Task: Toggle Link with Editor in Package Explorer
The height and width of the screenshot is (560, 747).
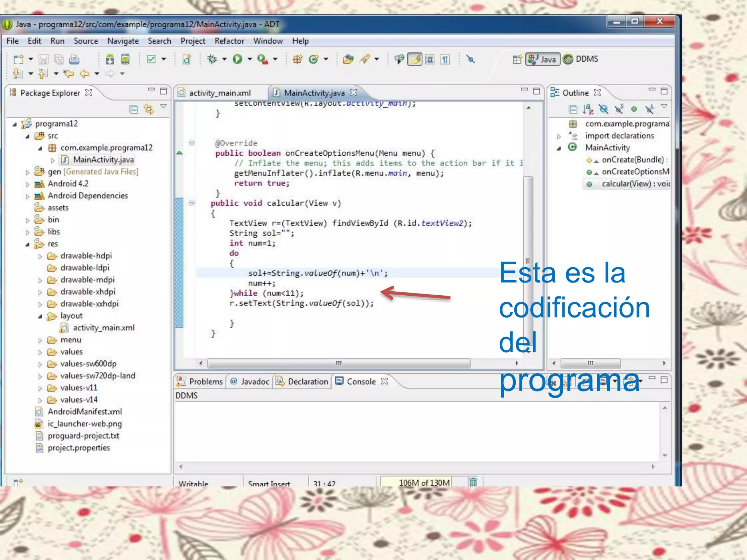Action: coord(148,109)
